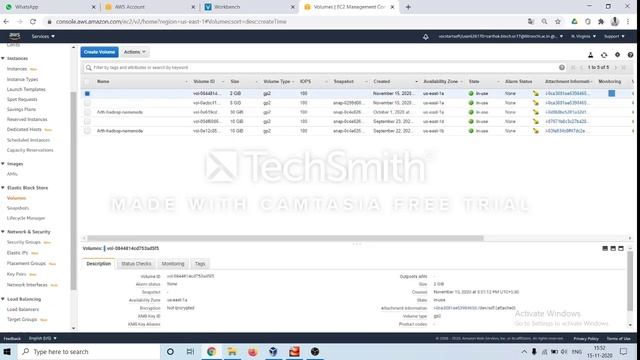Open the English language selector in footer

[x=43, y=338]
